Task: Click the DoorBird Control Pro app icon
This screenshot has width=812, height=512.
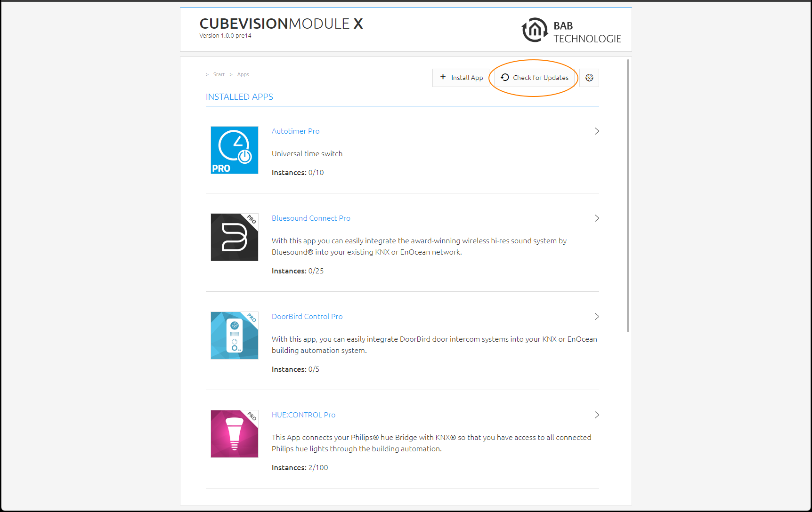Action: [235, 336]
